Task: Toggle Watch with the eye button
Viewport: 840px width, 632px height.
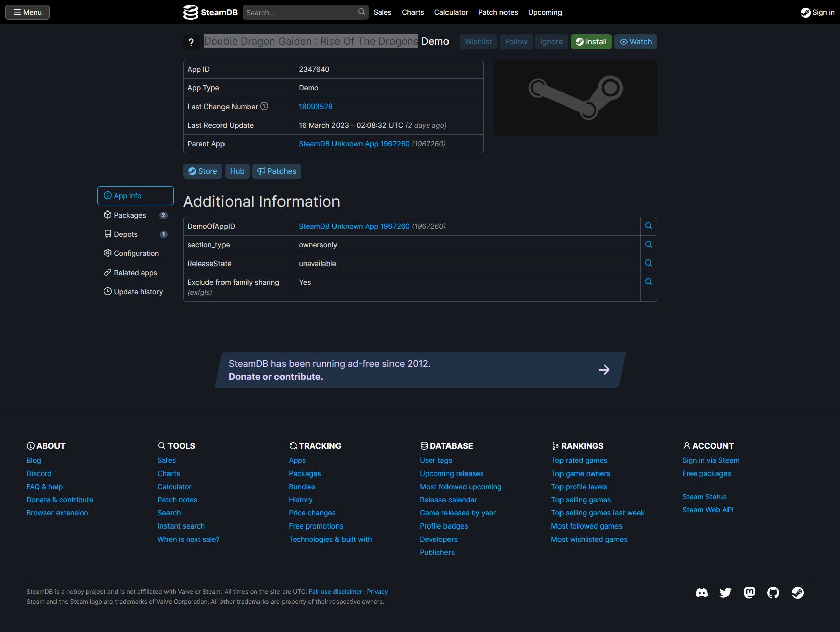Action: 636,42
